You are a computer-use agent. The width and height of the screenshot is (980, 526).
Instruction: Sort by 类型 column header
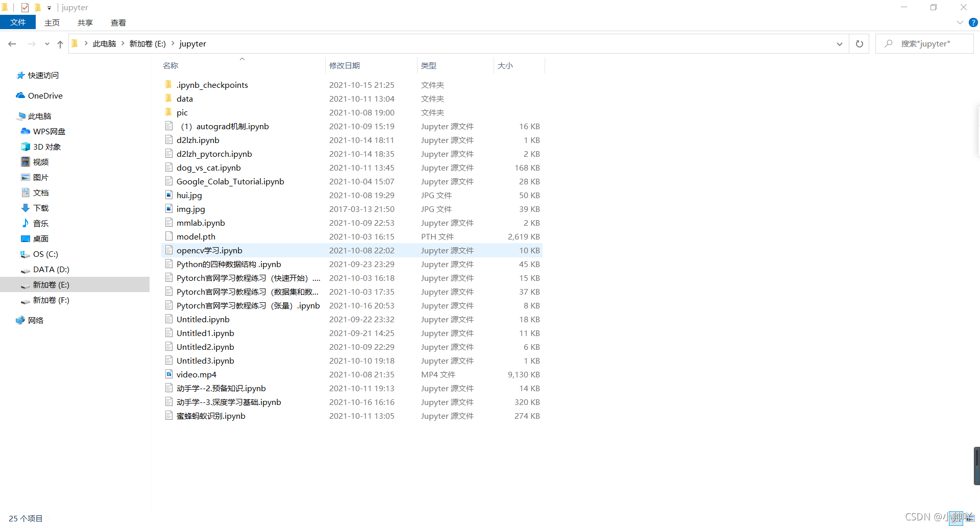coord(455,65)
